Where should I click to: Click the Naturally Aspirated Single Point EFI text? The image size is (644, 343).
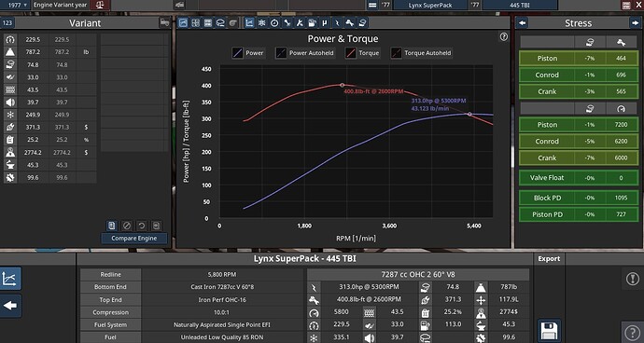coord(222,325)
